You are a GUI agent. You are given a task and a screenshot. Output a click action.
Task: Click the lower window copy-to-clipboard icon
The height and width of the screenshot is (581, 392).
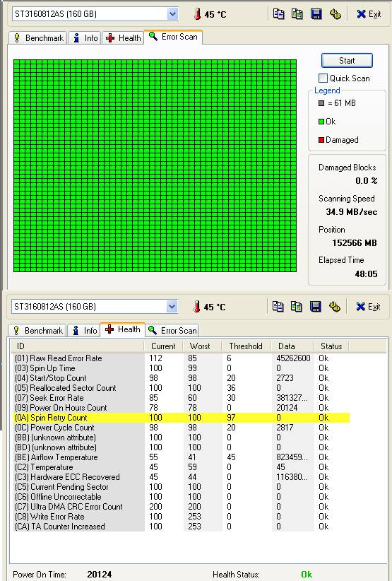pyautogui.click(x=278, y=307)
